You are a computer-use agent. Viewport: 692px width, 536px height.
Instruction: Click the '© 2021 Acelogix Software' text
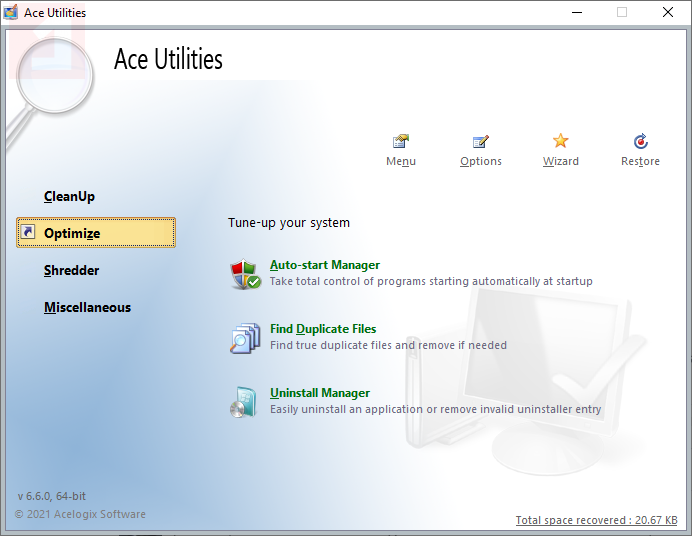pyautogui.click(x=80, y=514)
